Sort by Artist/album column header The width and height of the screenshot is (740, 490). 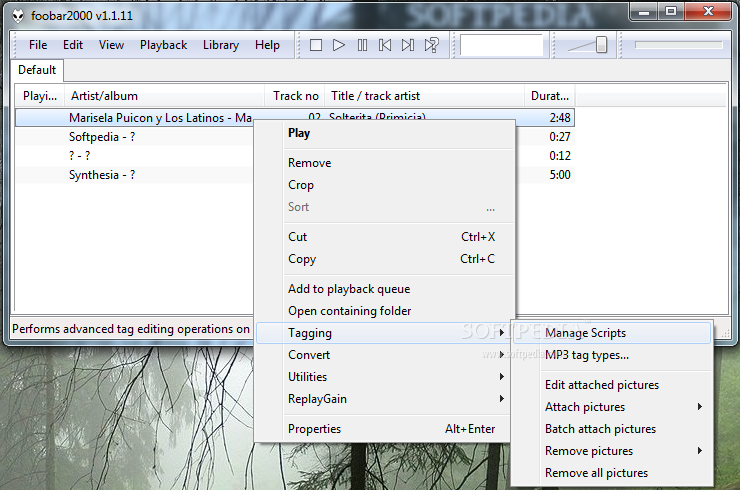click(x=165, y=96)
